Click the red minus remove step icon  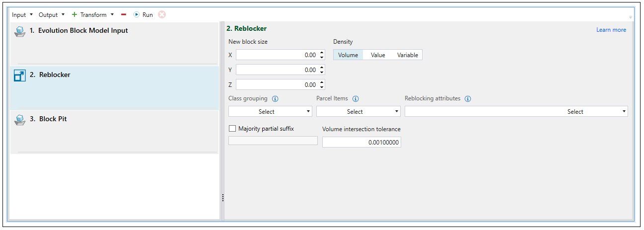coord(124,15)
